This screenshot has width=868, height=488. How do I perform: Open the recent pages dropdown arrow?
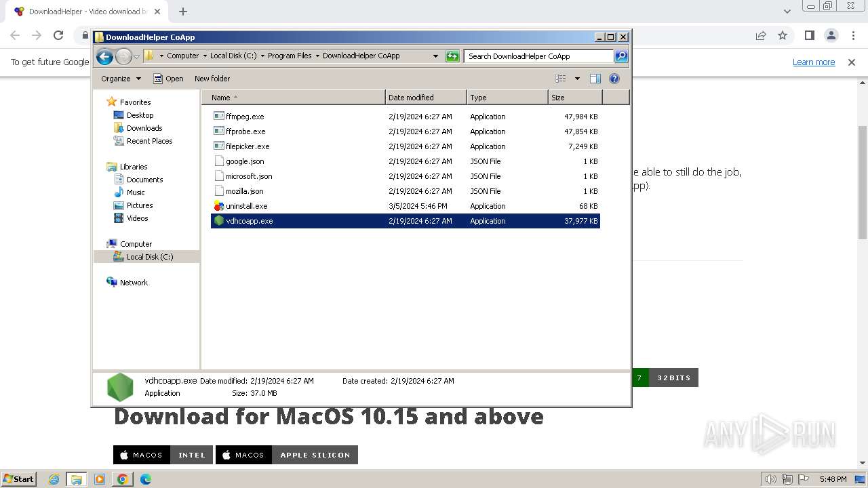pos(136,56)
